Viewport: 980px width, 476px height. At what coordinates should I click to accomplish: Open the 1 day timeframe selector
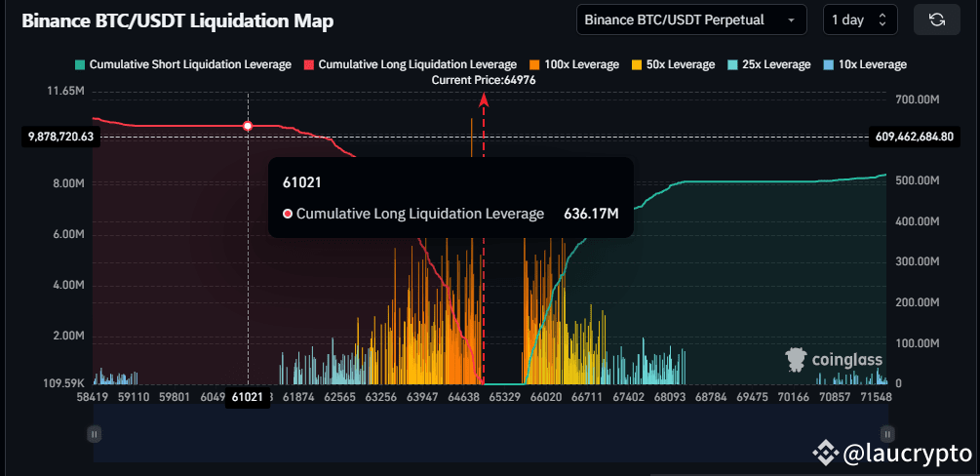860,20
